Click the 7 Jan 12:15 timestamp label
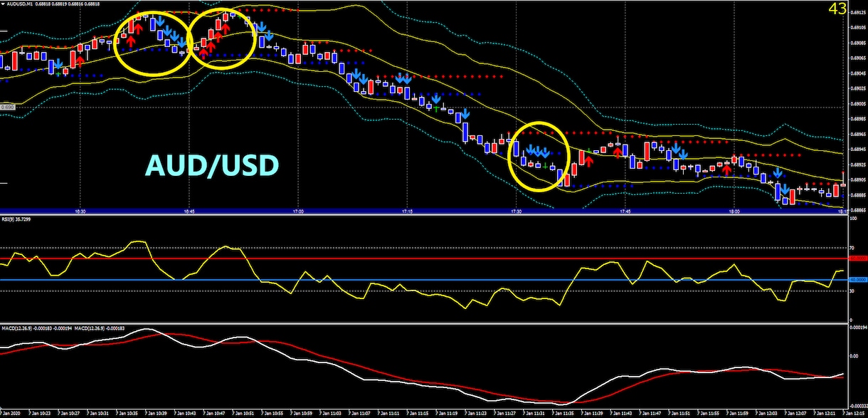This screenshot has height=418, width=868. point(853,413)
